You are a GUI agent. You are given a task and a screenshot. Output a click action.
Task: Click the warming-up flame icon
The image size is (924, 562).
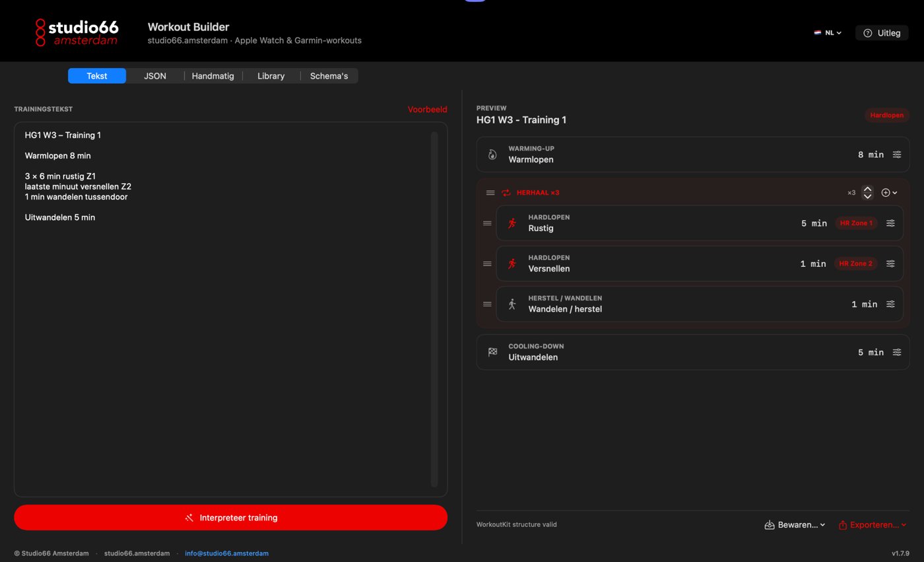point(492,155)
